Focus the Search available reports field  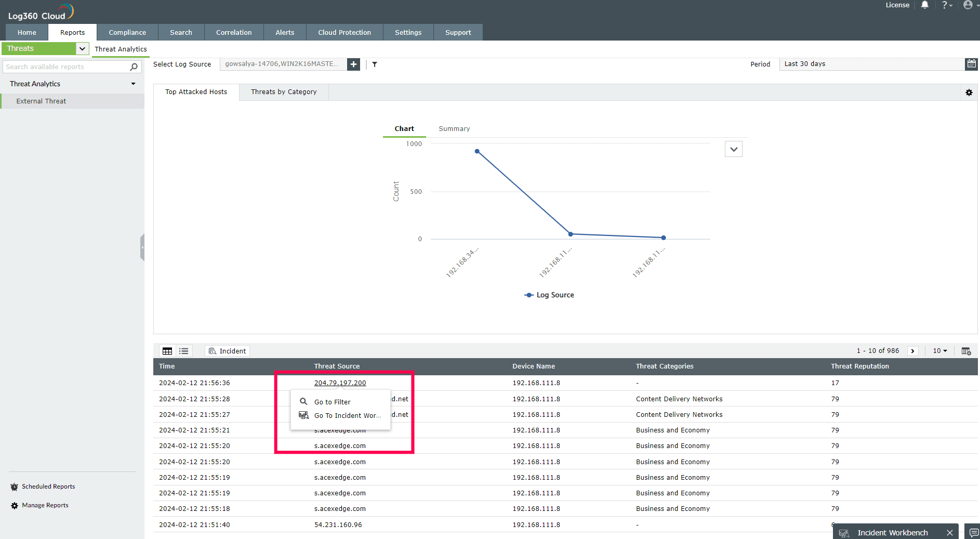click(x=67, y=67)
